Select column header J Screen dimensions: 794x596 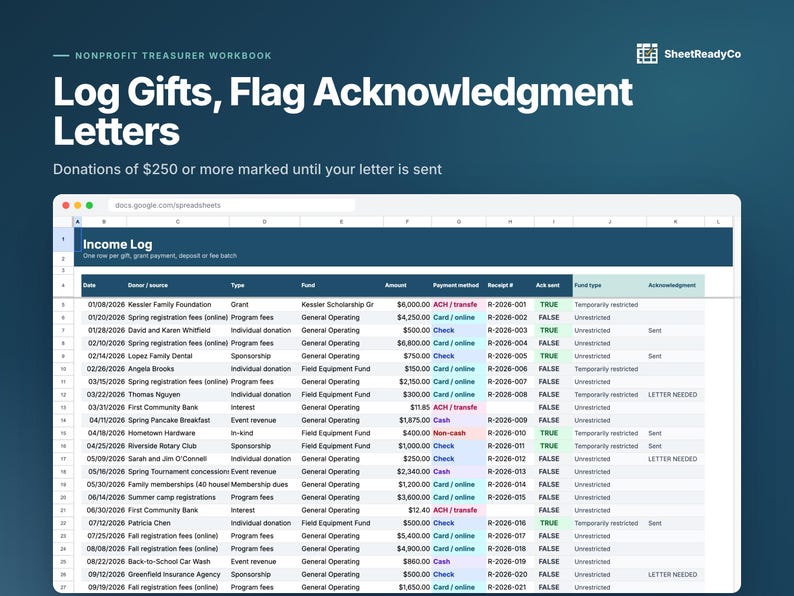pyautogui.click(x=610, y=222)
